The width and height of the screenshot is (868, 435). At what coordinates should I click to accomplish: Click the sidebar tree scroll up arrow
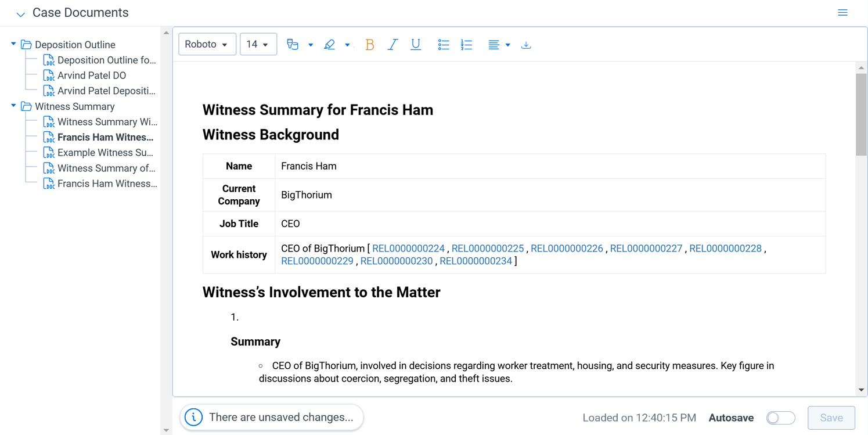click(166, 33)
